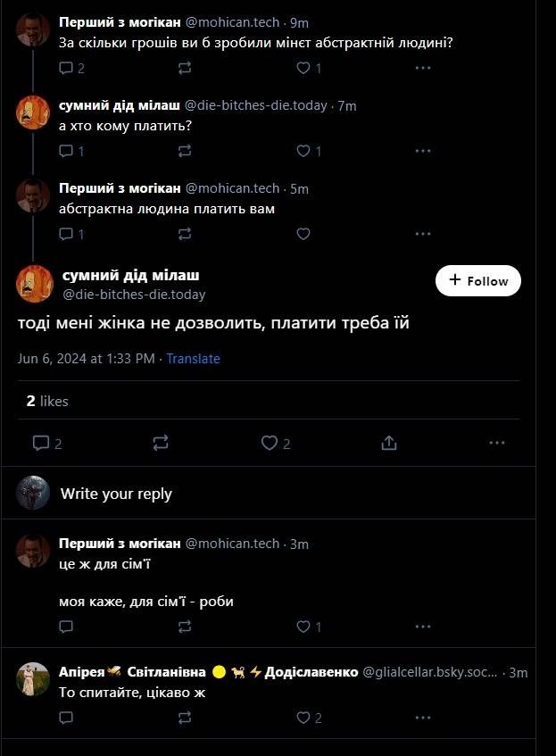Like the main post by сумний дід мілаш

point(270,443)
